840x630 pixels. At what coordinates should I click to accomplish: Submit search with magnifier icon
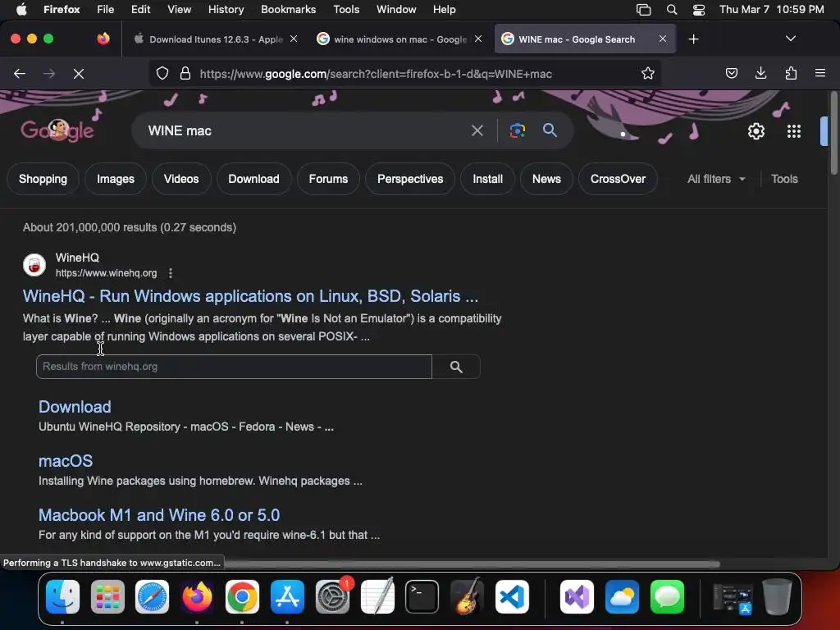coord(550,130)
